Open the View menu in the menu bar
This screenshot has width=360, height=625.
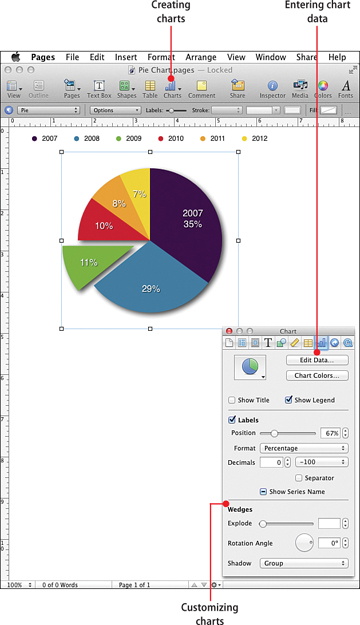236,57
